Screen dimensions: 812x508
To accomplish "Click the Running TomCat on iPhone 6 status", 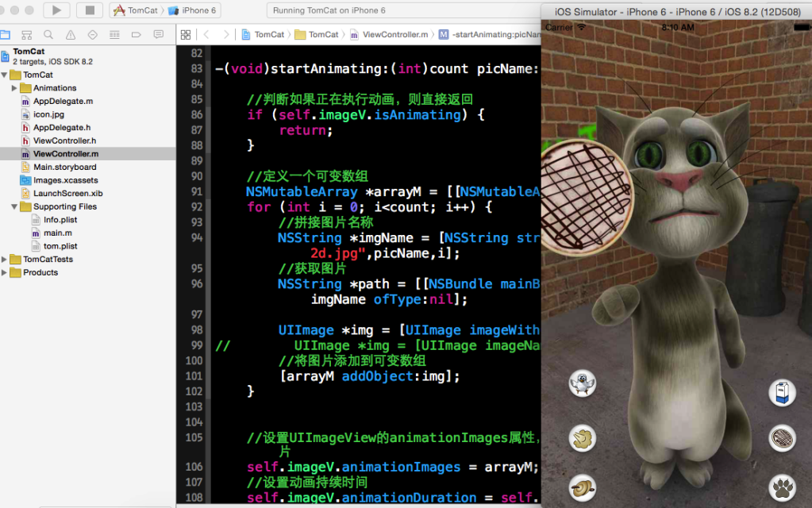I will (329, 10).
